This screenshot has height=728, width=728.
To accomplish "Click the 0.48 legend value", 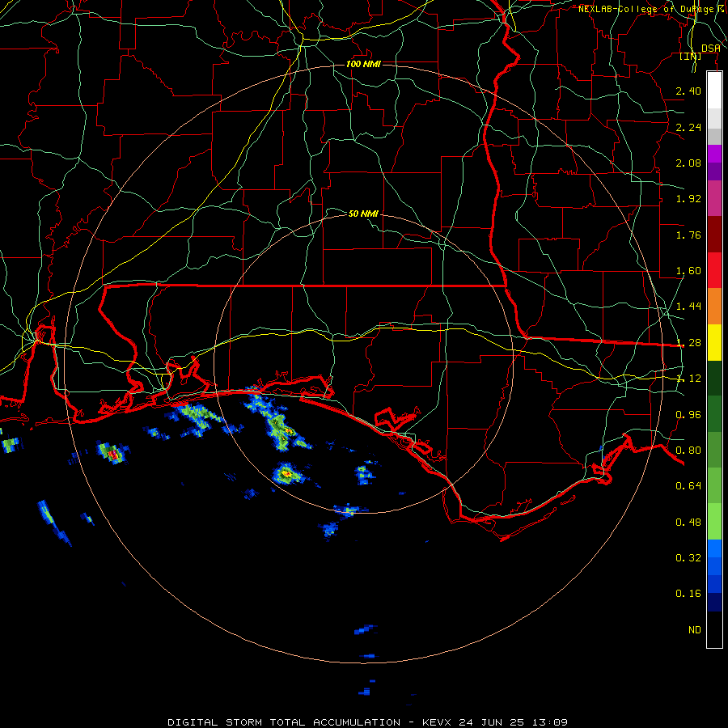I will click(x=688, y=523).
